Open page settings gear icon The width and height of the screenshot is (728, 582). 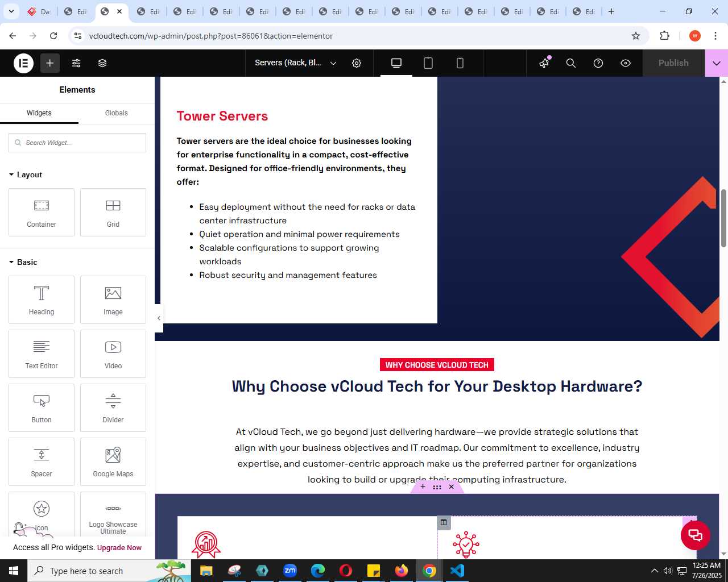[357, 63]
